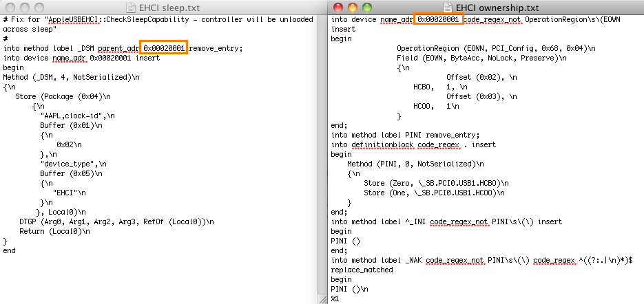The width and height of the screenshot is (644, 304).
Task: Click the line '}, Local0)\n'
Action: 61,212
